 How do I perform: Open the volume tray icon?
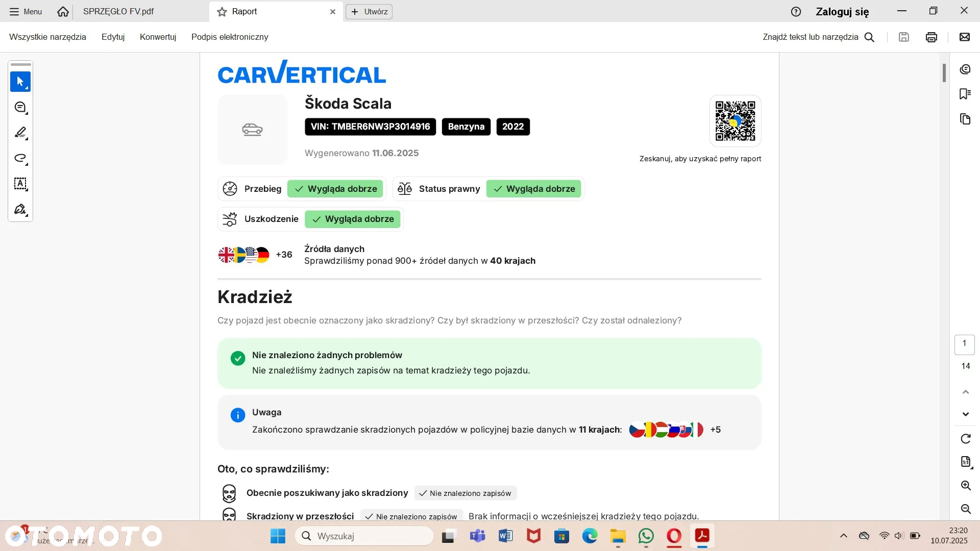899,536
